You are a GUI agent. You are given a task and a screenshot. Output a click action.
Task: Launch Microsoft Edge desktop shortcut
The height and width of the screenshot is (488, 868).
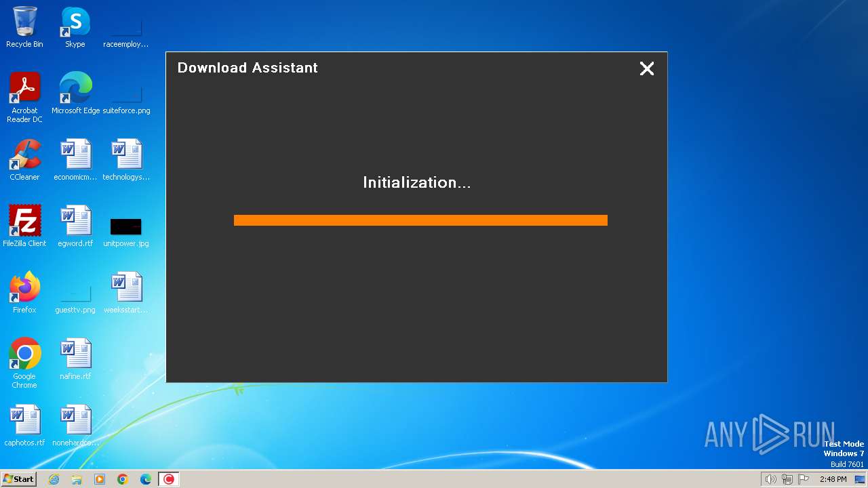(x=75, y=94)
